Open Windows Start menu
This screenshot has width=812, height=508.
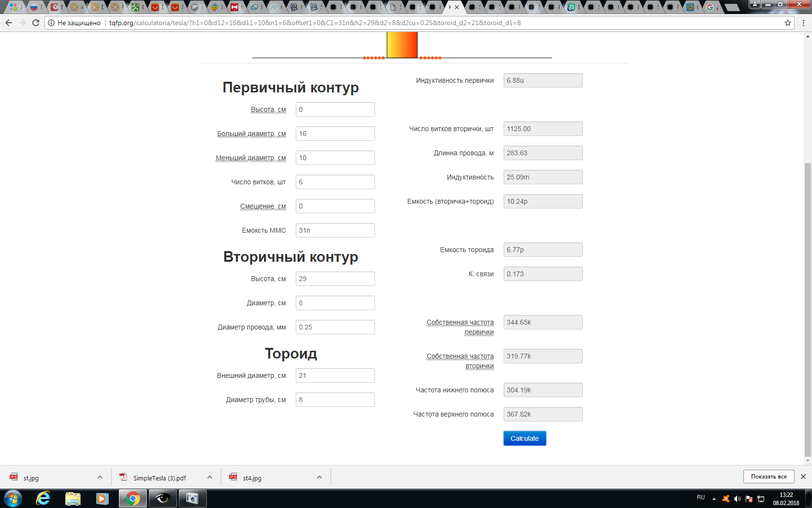13,498
